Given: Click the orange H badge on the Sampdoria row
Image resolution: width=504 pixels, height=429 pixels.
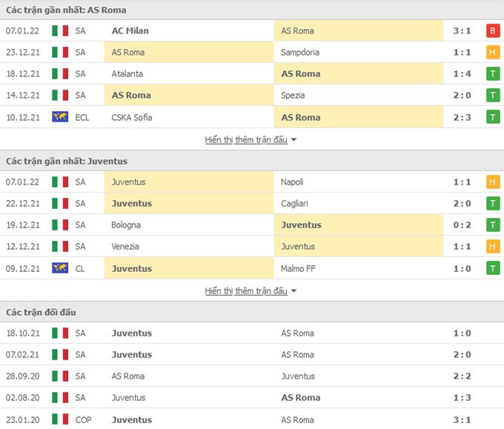Looking at the screenshot, I should [x=493, y=53].
